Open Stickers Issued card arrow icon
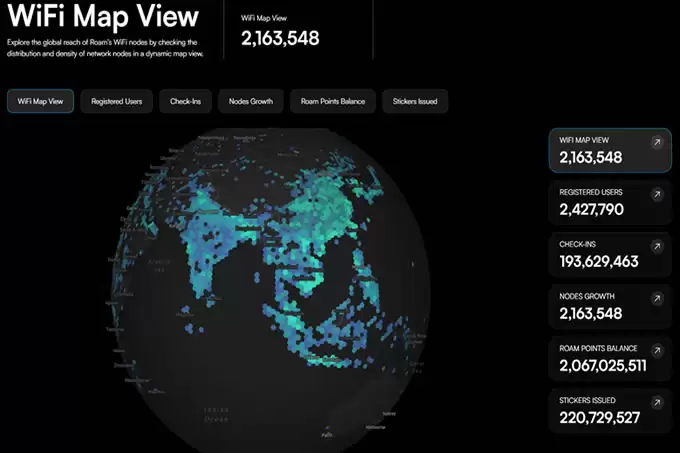Image resolution: width=680 pixels, height=453 pixels. tap(657, 402)
